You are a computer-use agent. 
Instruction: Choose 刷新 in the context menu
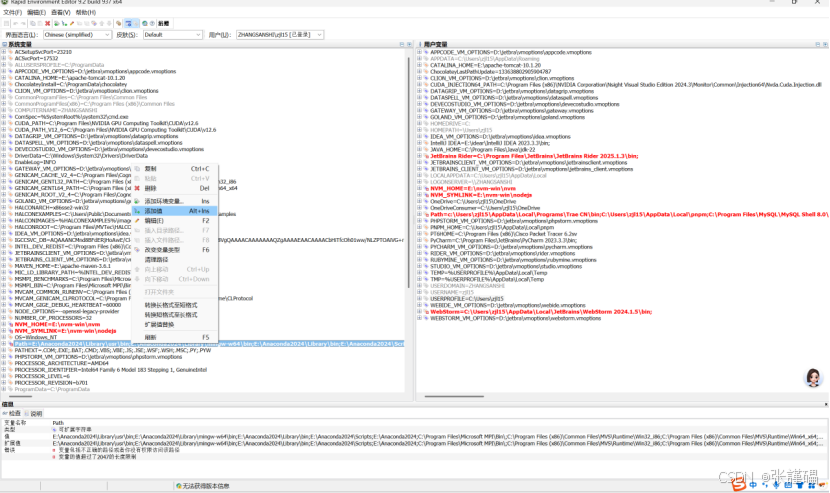tap(175, 337)
